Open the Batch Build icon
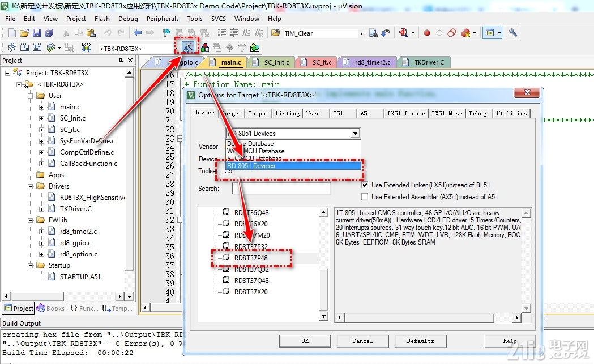Screen dimensions: 594x364 [x=50, y=48]
